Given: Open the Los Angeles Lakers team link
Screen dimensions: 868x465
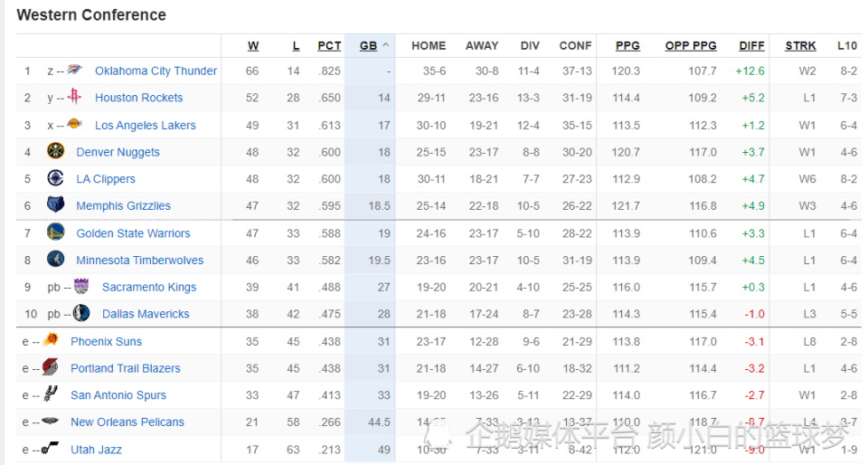Looking at the screenshot, I should (146, 126).
